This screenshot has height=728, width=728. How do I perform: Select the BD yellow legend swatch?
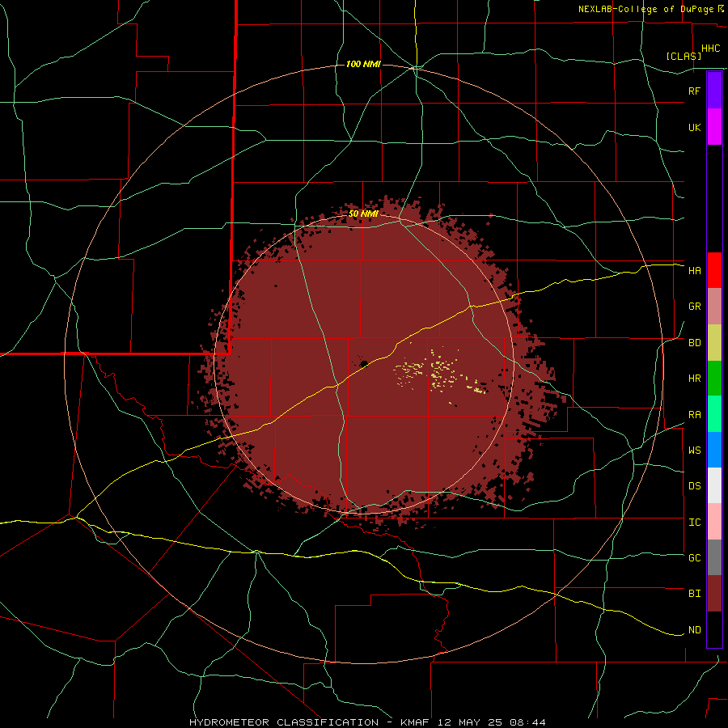pyautogui.click(x=714, y=342)
